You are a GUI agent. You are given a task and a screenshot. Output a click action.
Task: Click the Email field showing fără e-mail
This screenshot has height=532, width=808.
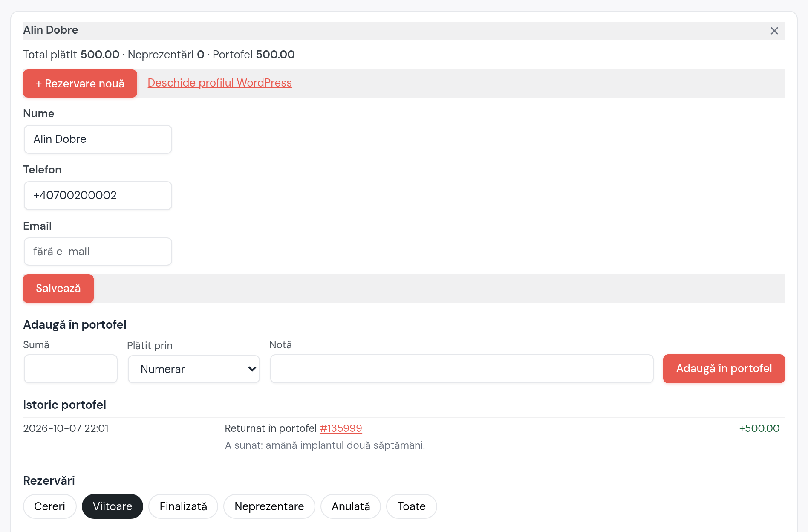coord(98,252)
